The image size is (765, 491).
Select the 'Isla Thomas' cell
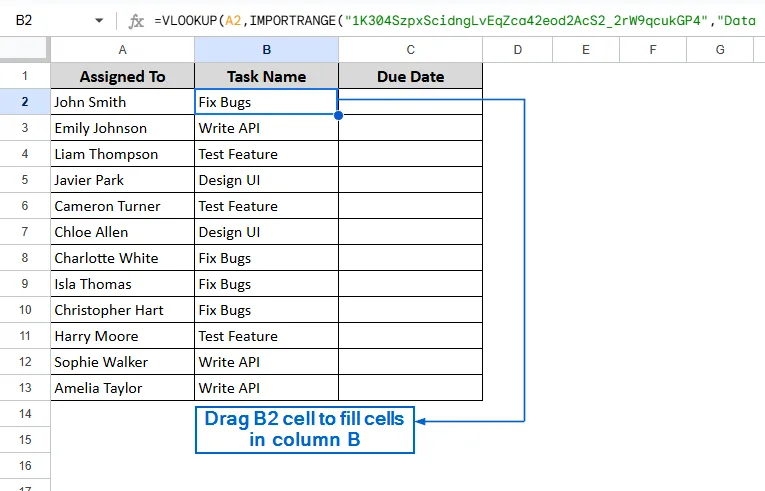tap(122, 284)
